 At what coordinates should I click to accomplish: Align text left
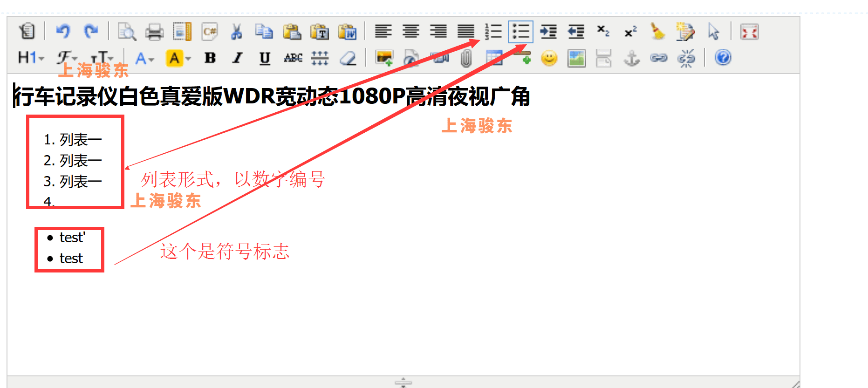tap(383, 32)
